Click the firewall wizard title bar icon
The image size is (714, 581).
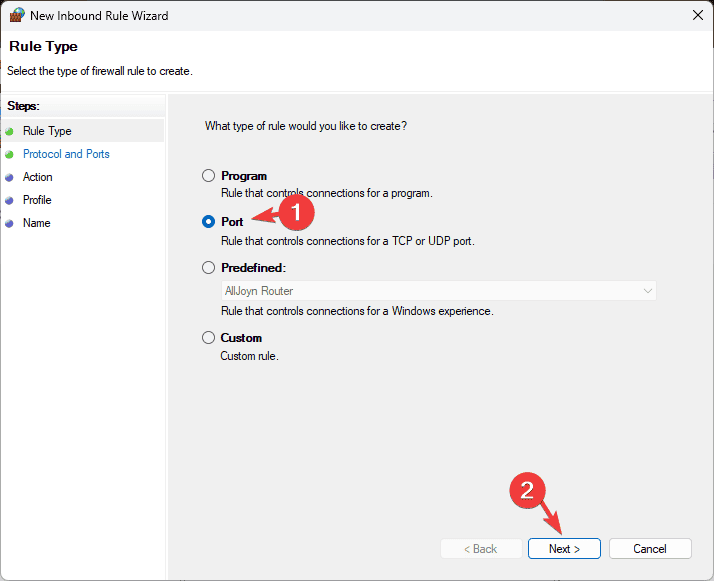(x=17, y=15)
